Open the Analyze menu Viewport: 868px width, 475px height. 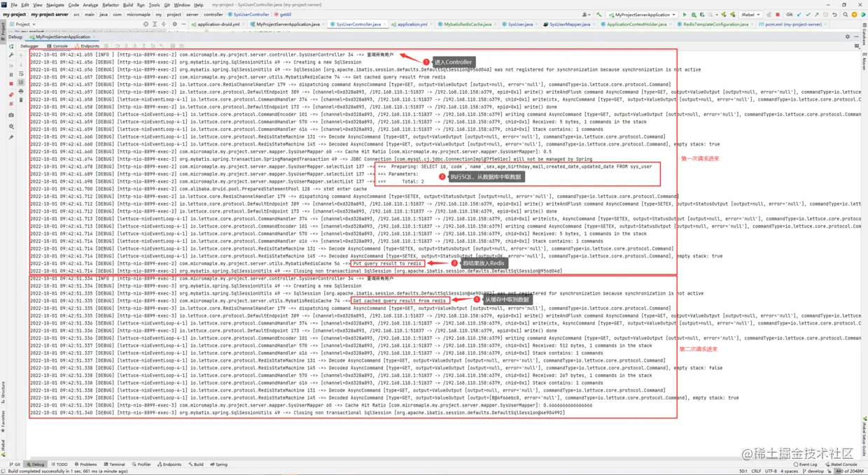click(x=90, y=5)
